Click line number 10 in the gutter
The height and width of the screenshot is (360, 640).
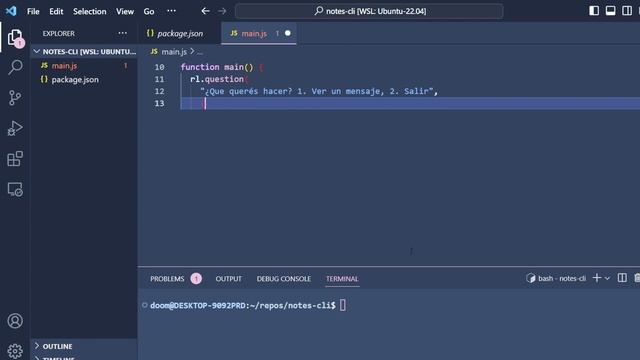tap(159, 67)
